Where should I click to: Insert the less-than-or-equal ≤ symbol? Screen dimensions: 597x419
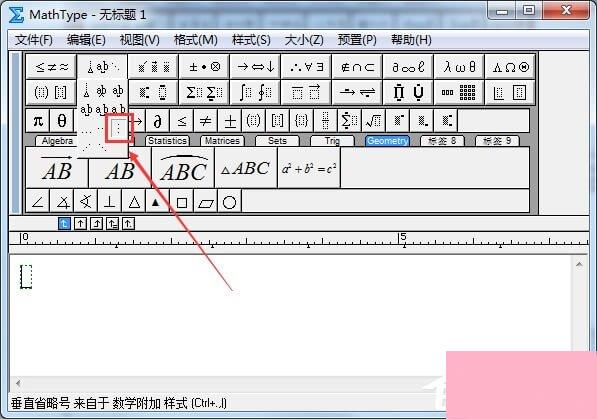tap(182, 121)
